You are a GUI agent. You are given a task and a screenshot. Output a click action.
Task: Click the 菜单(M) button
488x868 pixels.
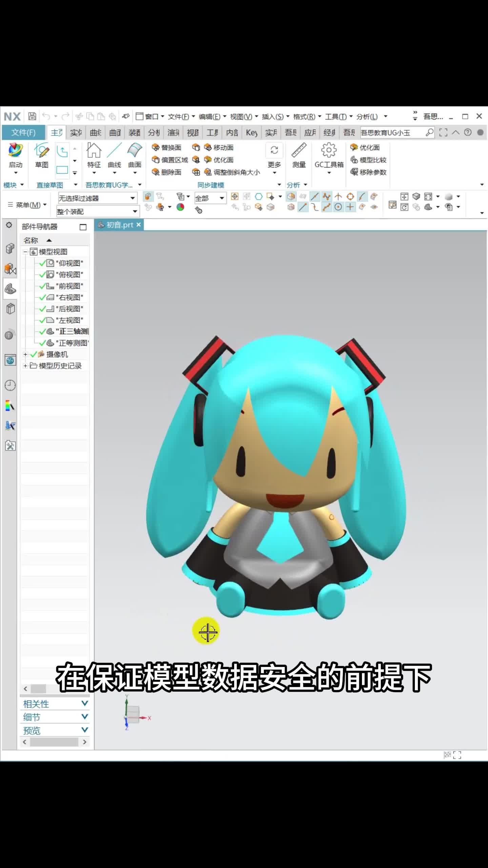(27, 205)
